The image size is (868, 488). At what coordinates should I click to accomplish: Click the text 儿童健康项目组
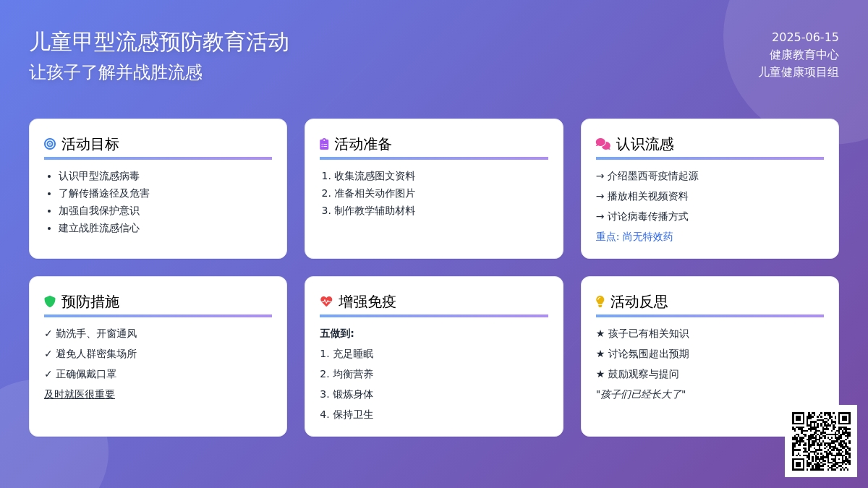[x=799, y=72]
